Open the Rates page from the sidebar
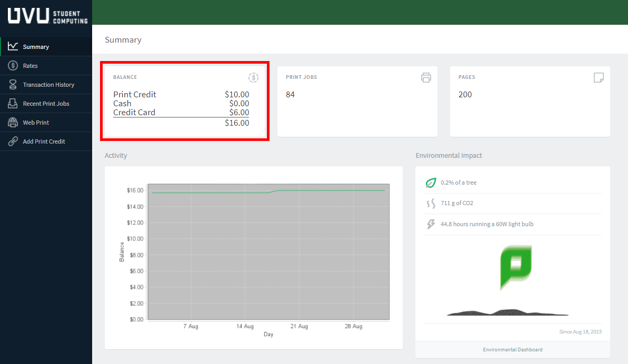The image size is (628, 364). tap(32, 65)
